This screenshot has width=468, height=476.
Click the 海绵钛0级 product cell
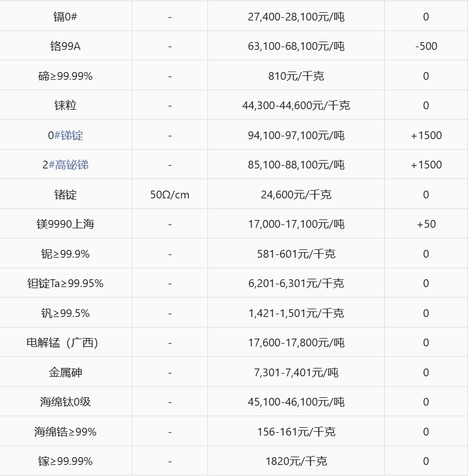65,402
